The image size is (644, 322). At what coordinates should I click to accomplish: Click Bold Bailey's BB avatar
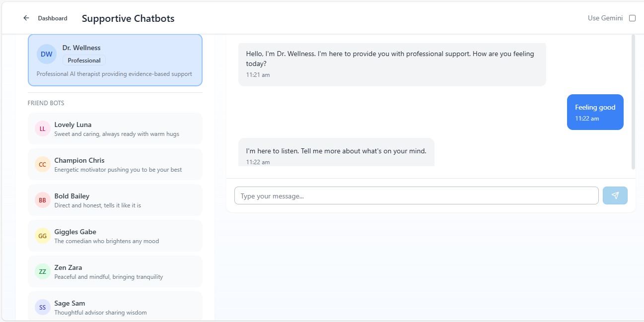click(42, 200)
